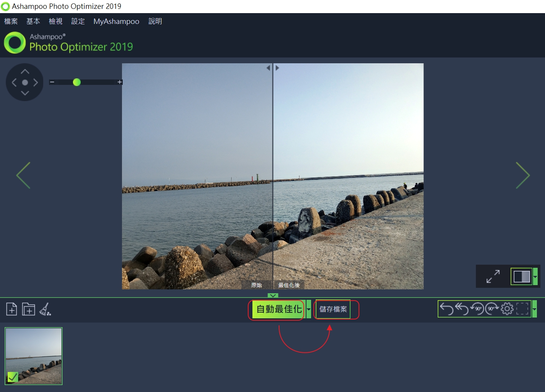Open the view mode dropdown arrow

point(535,276)
